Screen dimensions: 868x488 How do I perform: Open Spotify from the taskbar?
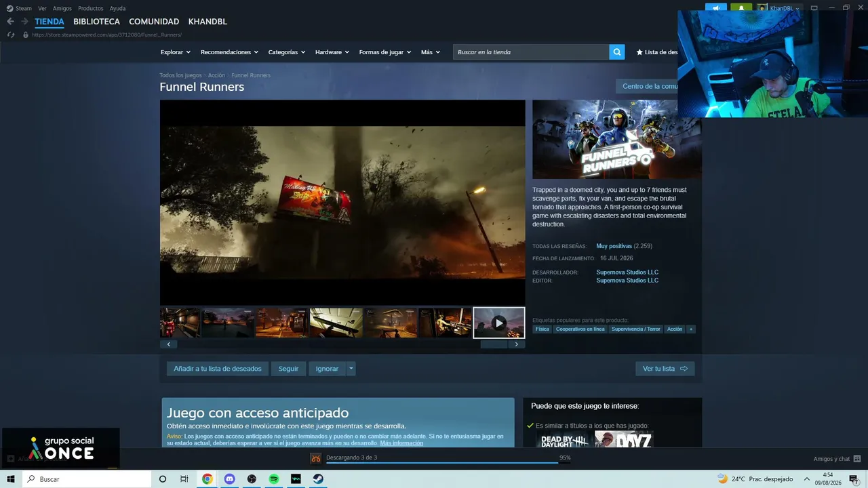pos(274,479)
